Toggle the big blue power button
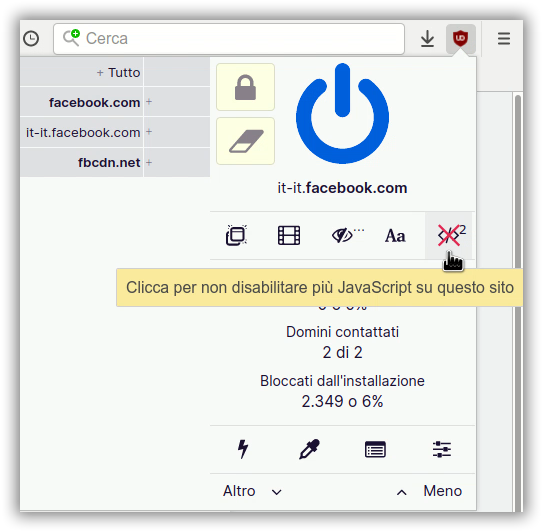The image size is (543, 532). [342, 114]
